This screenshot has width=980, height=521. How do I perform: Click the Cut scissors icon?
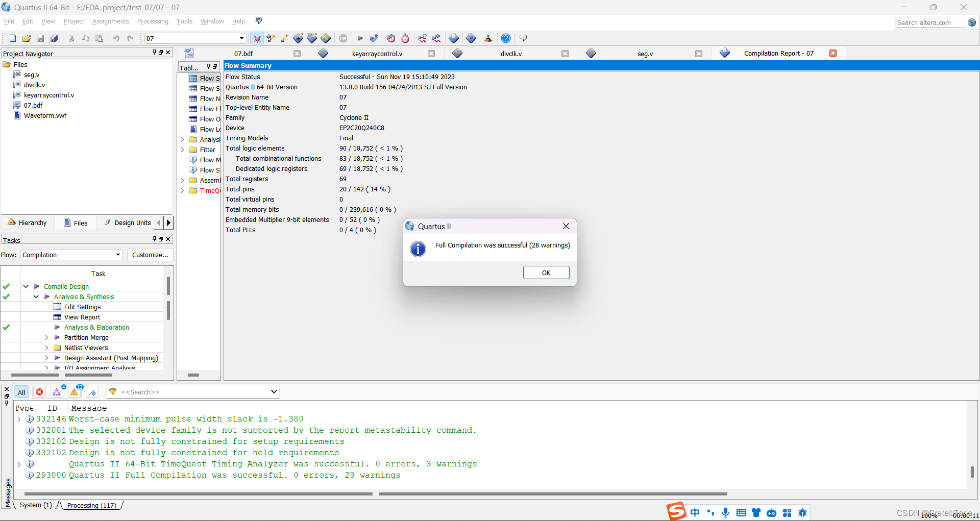72,38
